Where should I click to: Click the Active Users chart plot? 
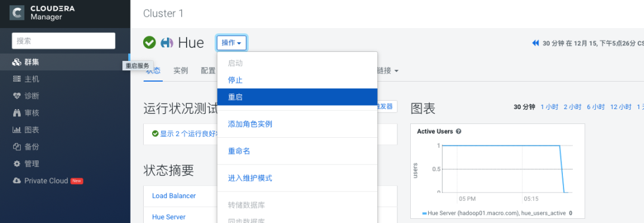[x=507, y=168]
